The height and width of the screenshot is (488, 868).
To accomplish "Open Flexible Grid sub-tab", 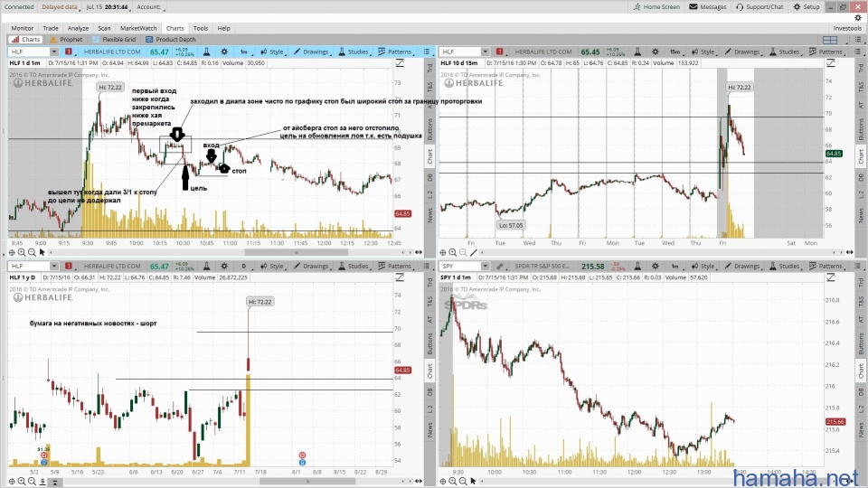I will click(114, 39).
